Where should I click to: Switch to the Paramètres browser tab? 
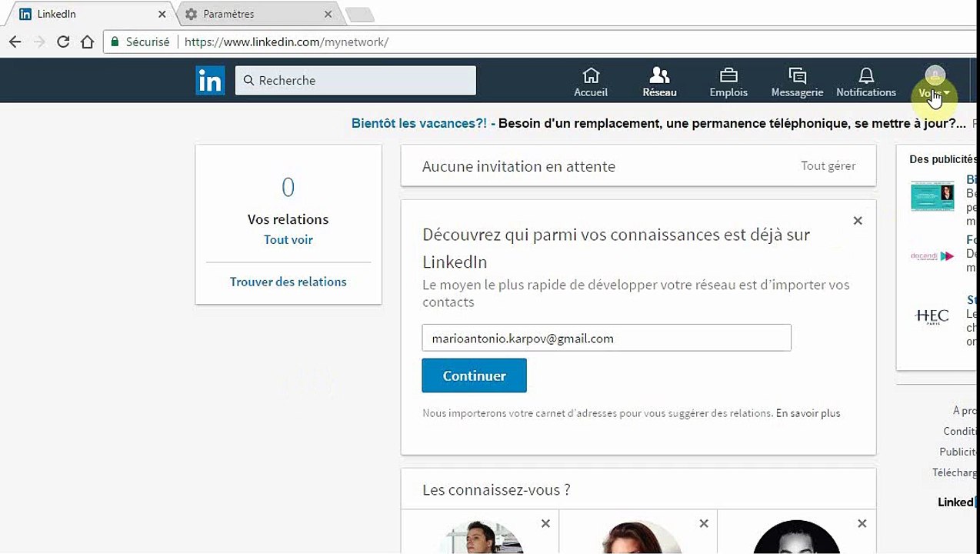click(x=259, y=14)
